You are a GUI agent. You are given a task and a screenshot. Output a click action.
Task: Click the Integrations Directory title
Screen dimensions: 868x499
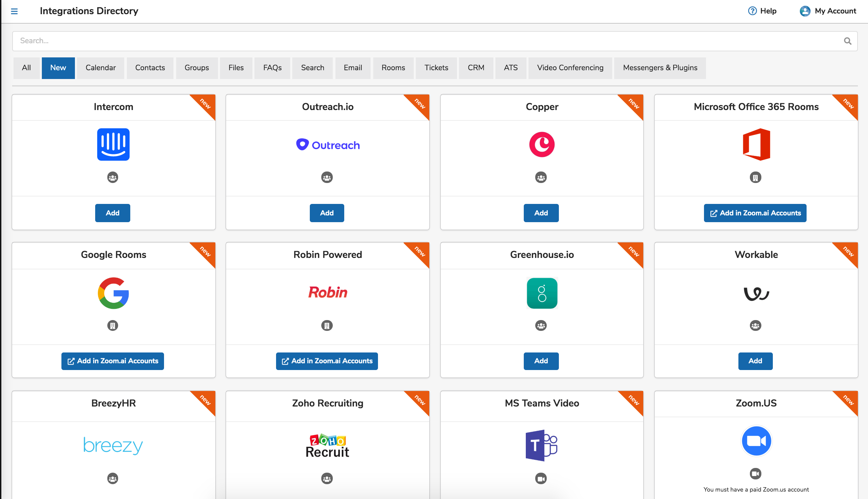[x=89, y=11]
